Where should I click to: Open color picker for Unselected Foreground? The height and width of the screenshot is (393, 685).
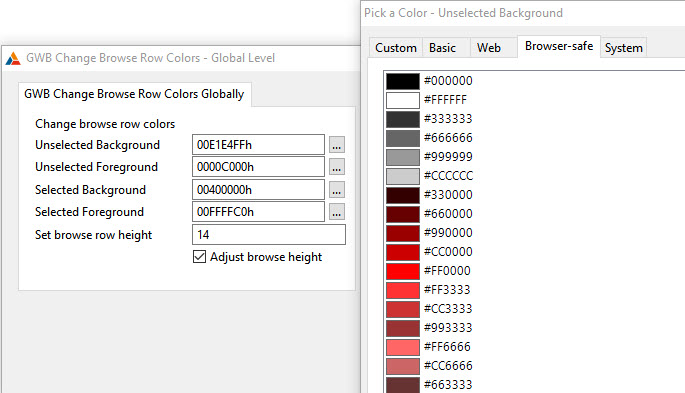[x=336, y=167]
